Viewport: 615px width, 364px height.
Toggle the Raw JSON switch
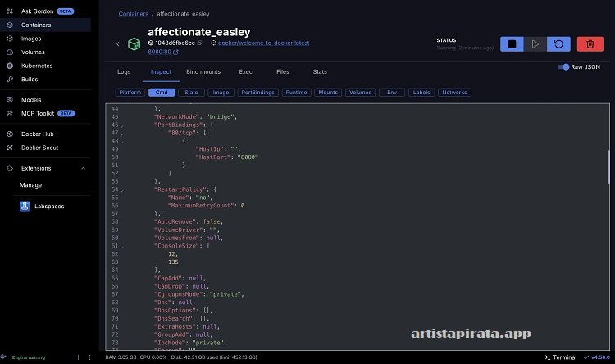coord(563,67)
